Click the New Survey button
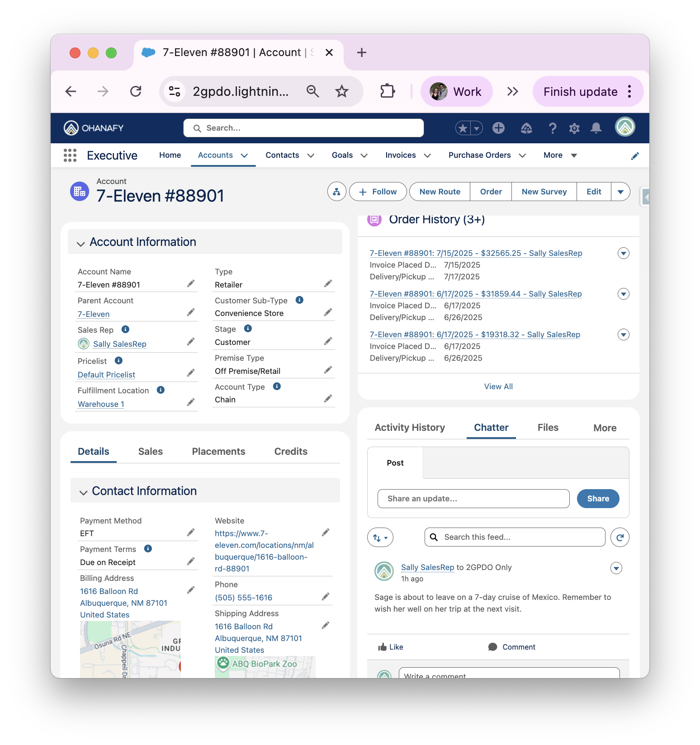 pyautogui.click(x=544, y=192)
